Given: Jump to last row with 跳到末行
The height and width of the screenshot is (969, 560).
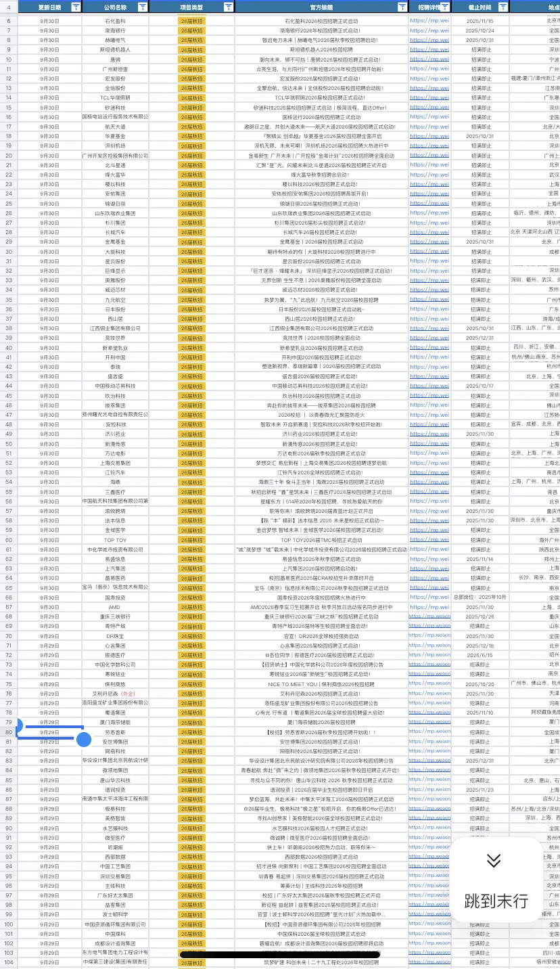Looking at the screenshot, I should pos(496,900).
